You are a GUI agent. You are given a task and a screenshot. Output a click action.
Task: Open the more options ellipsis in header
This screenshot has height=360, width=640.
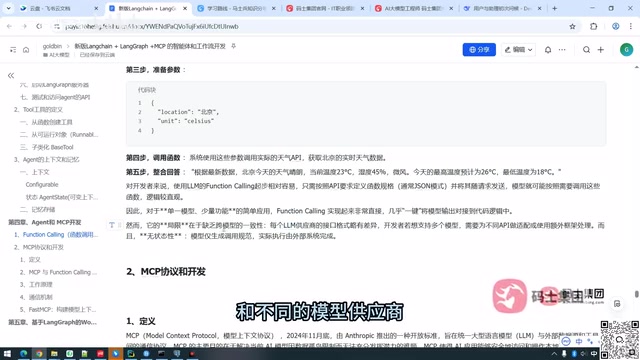pyautogui.click(x=562, y=50)
